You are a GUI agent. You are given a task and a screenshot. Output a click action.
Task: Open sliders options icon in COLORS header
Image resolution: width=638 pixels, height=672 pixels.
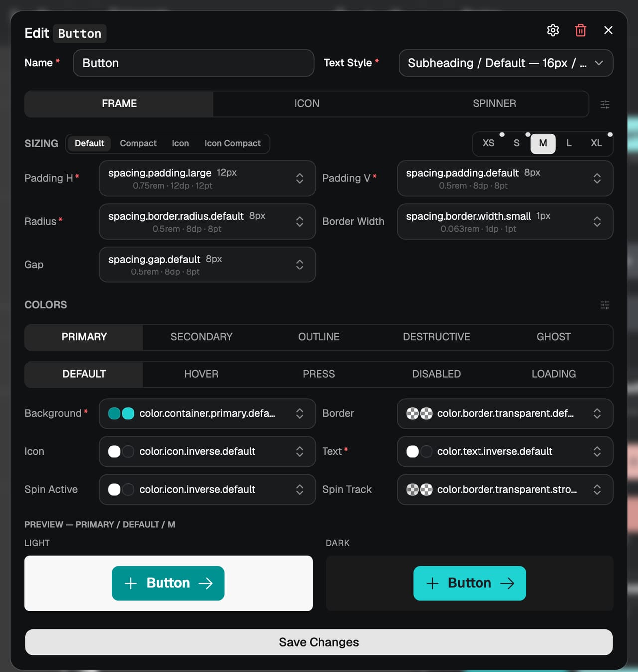tap(605, 305)
